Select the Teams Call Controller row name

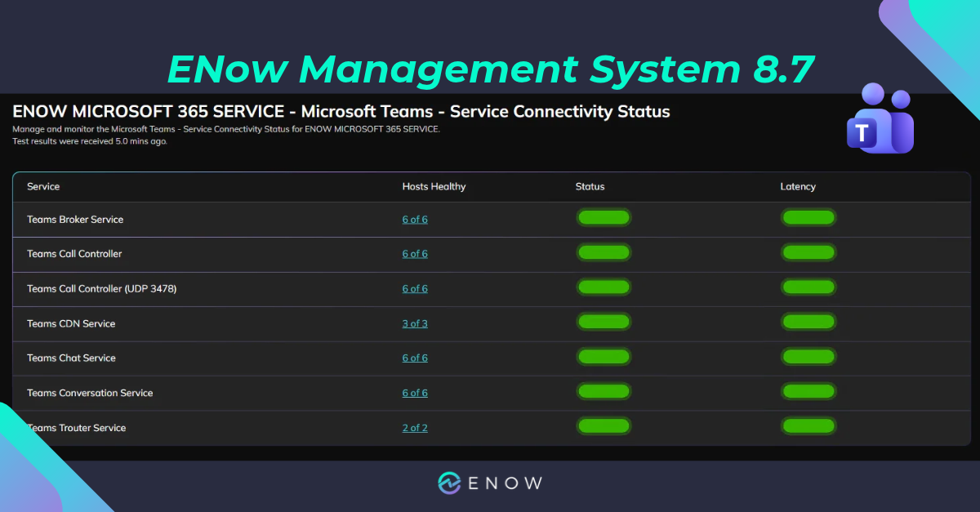coord(74,254)
